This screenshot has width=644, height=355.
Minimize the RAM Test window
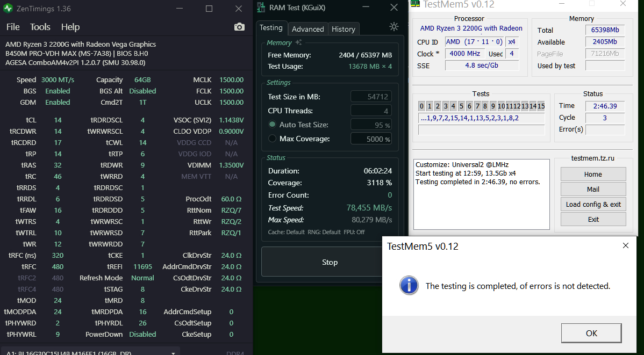(x=366, y=7)
